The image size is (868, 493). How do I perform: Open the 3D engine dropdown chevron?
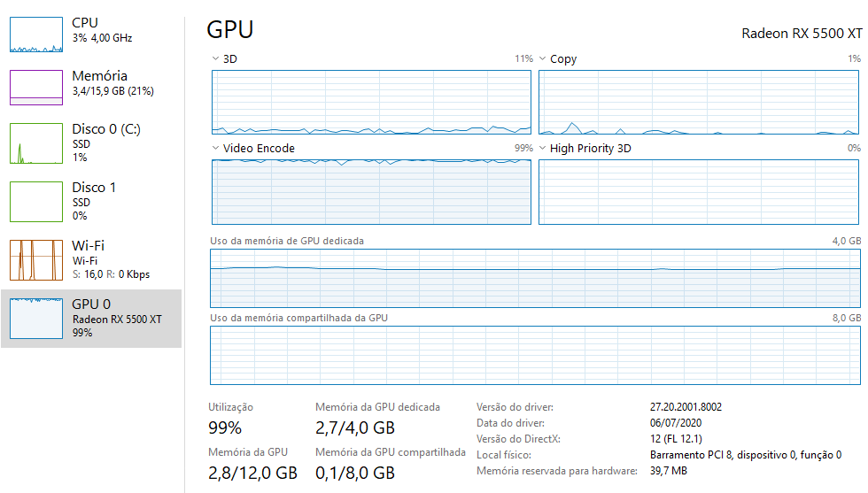(x=215, y=58)
